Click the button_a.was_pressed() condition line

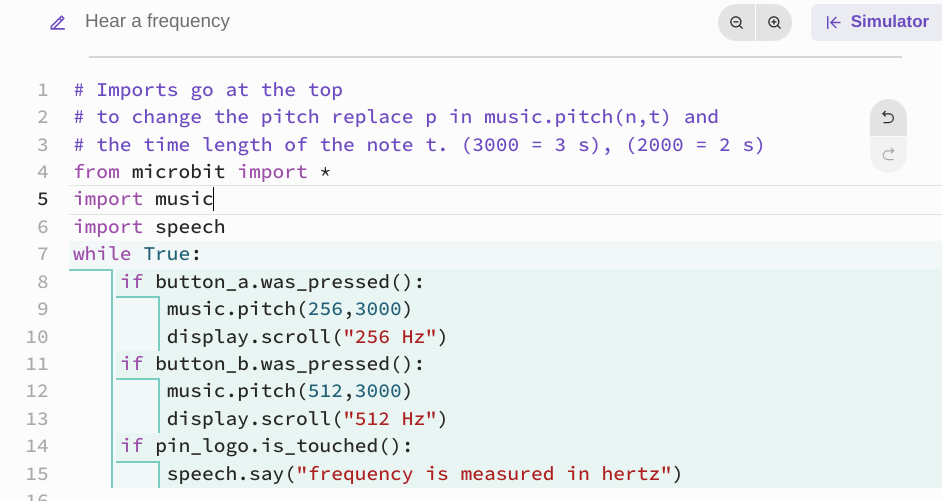tap(272, 282)
